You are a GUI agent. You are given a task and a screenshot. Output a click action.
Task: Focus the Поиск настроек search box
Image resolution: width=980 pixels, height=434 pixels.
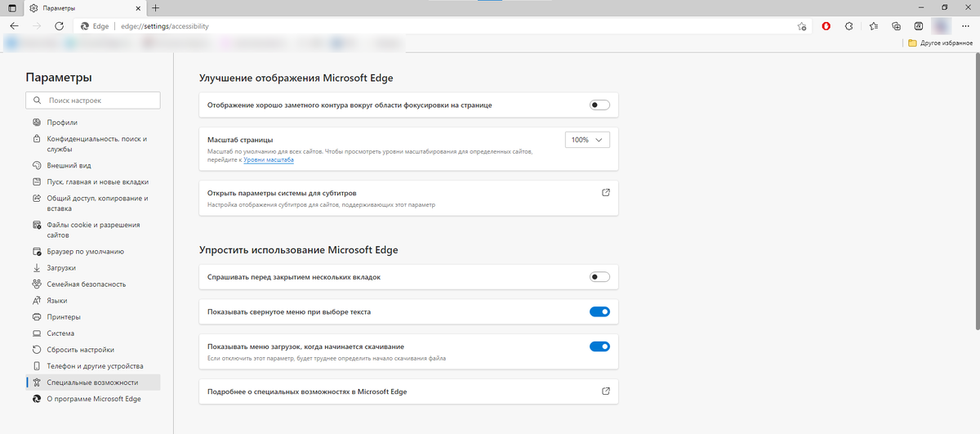(93, 100)
